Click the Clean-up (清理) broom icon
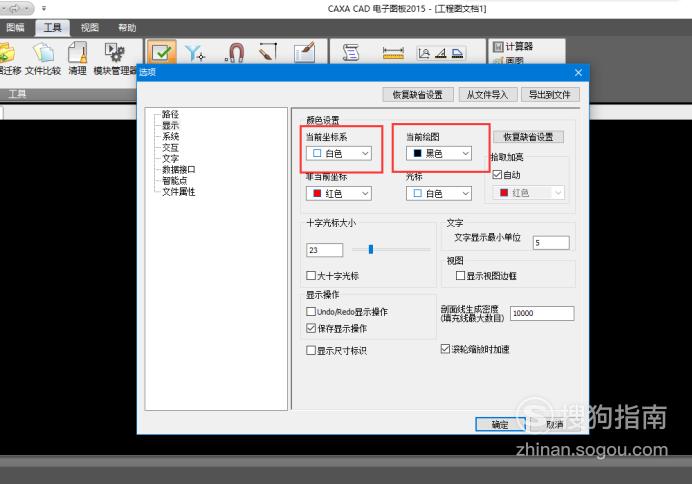The image size is (692, 484). tap(78, 53)
